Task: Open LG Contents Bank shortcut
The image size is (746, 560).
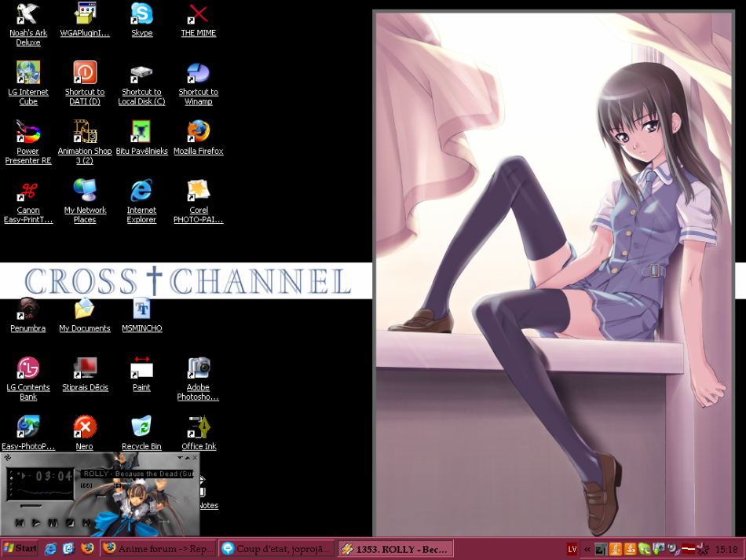Action: tap(28, 379)
